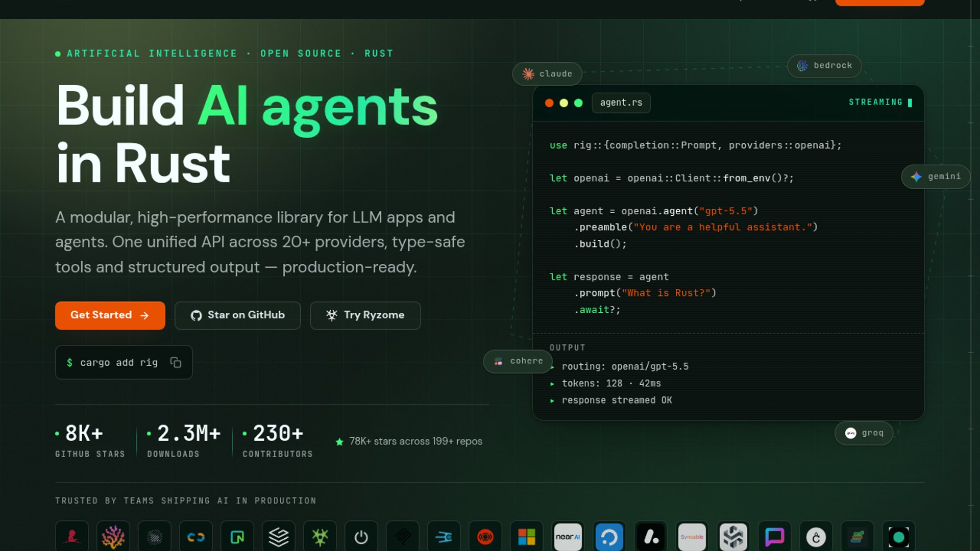The height and width of the screenshot is (551, 980).
Task: Click the "8K+" GitHub stars stat
Action: pyautogui.click(x=84, y=434)
